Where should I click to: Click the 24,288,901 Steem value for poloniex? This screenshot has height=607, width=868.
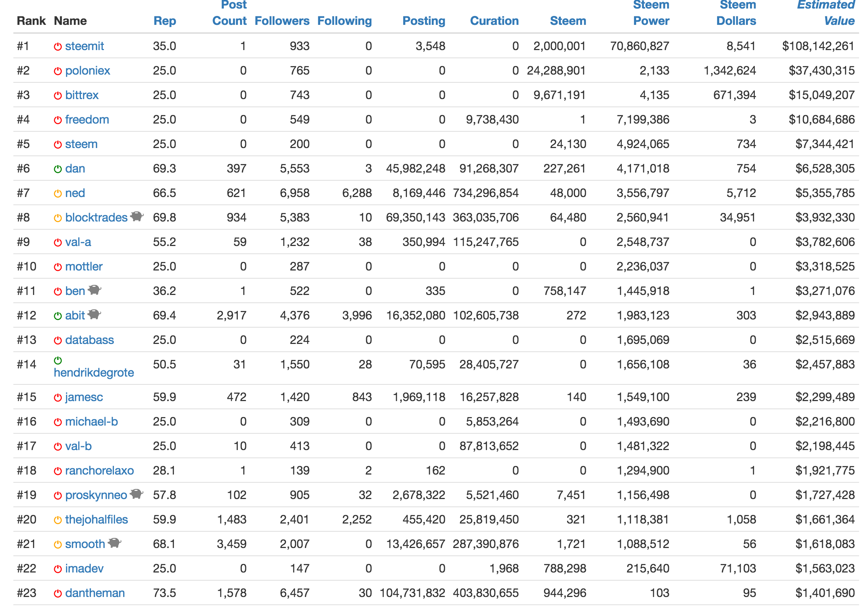556,71
